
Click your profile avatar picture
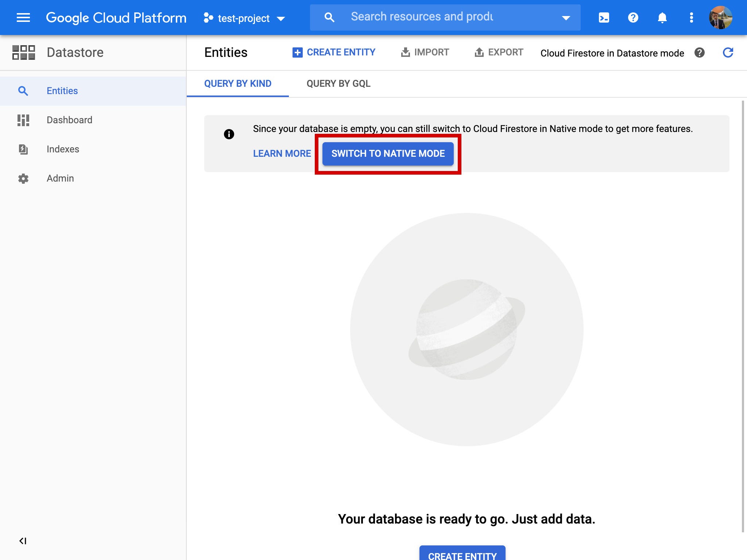(x=721, y=17)
